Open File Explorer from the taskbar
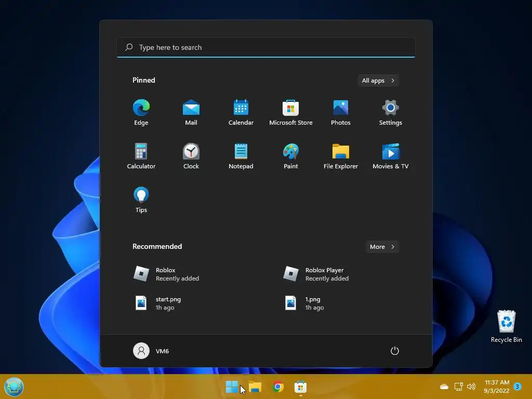 [255, 387]
